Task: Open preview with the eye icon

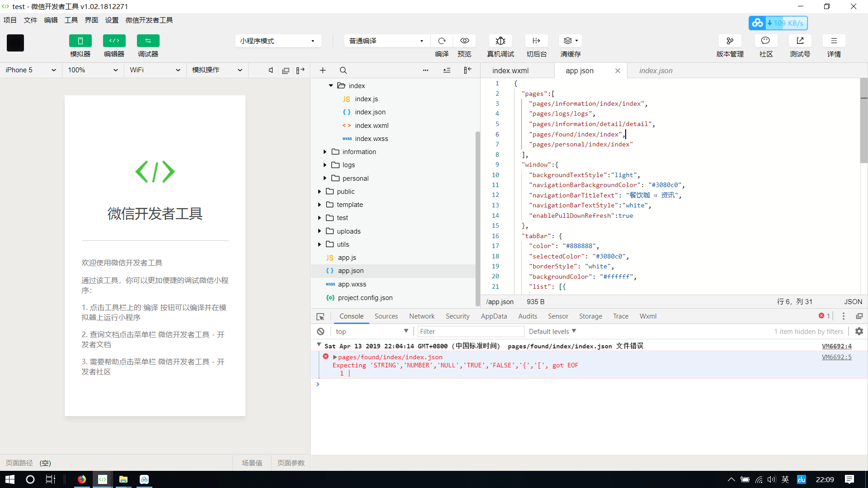Action: click(x=464, y=41)
